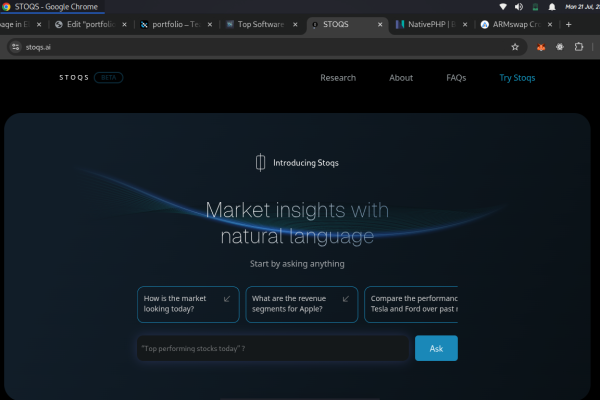Open the notification bell in system tray
The width and height of the screenshot is (600, 400).
click(x=551, y=7)
